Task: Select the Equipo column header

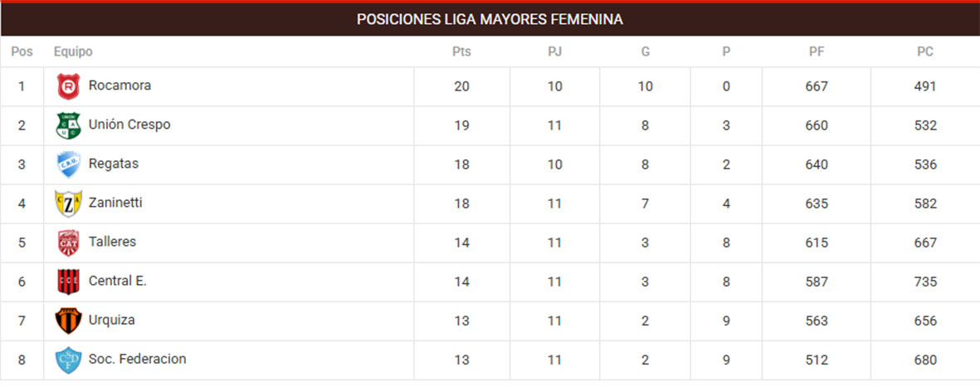Action: (73, 51)
